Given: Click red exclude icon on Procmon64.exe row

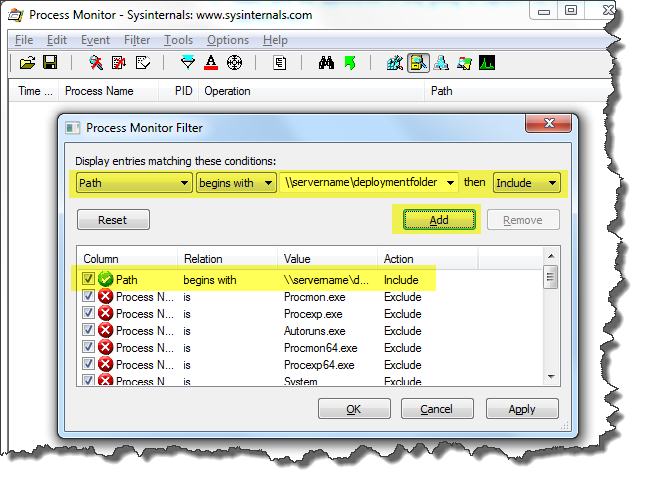Looking at the screenshot, I should click(105, 347).
